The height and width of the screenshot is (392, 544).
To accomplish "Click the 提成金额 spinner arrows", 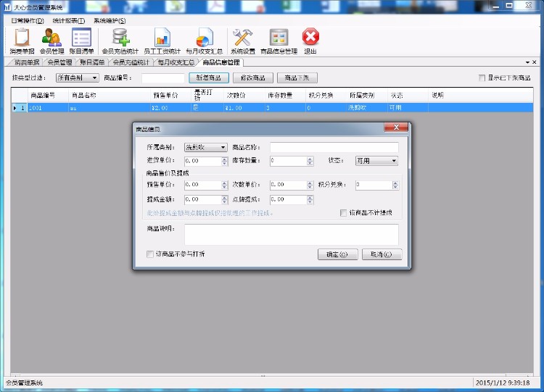I will [x=224, y=200].
